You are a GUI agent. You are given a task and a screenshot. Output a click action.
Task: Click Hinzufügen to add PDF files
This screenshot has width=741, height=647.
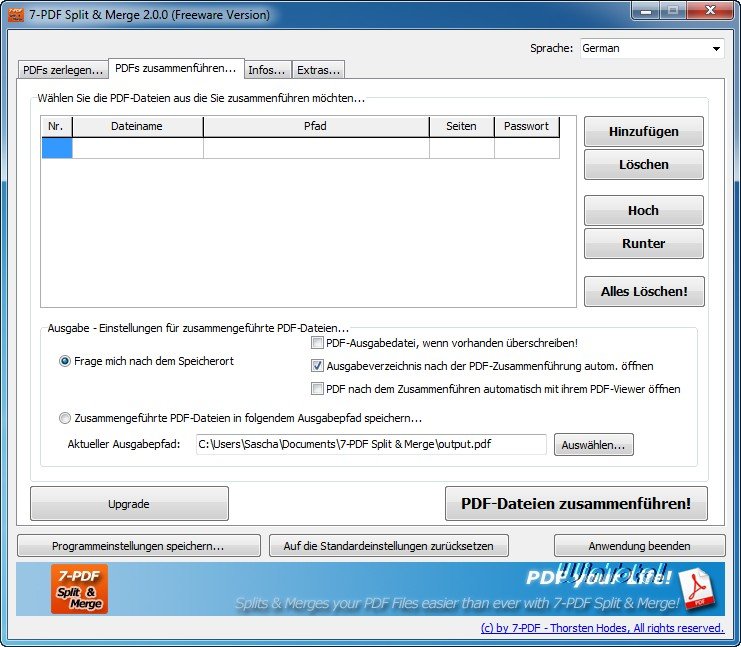point(644,131)
